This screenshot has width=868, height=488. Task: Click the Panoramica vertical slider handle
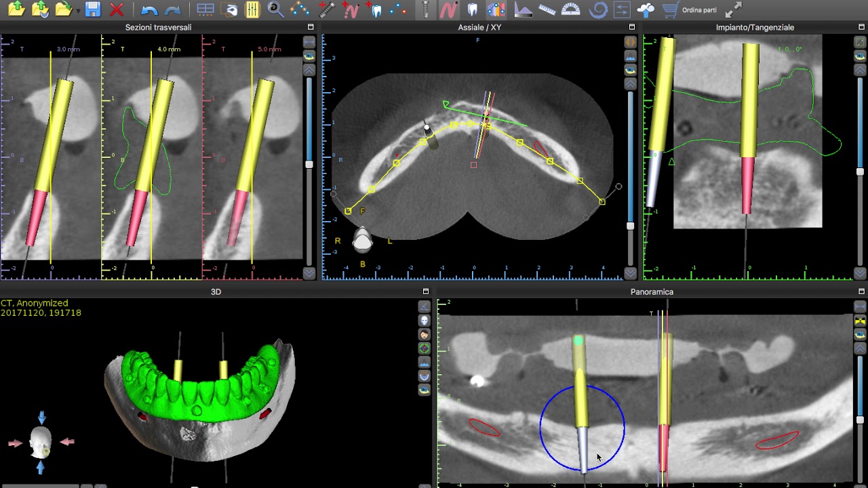[860, 420]
